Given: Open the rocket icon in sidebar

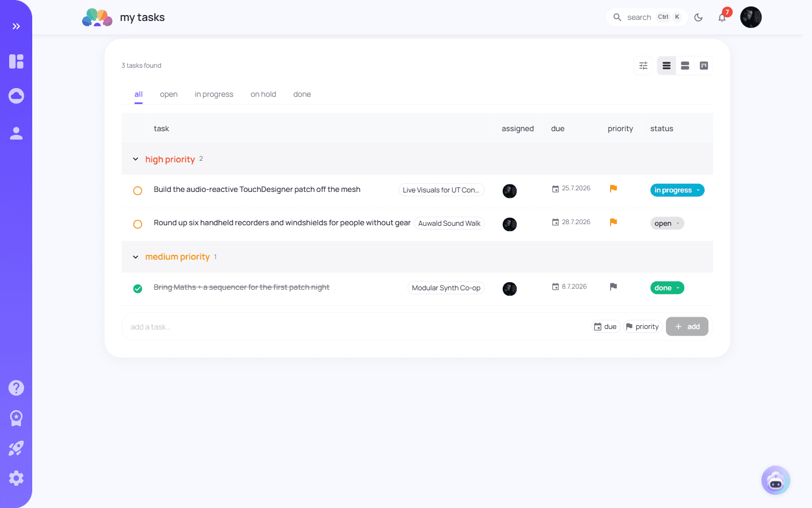Looking at the screenshot, I should point(16,448).
